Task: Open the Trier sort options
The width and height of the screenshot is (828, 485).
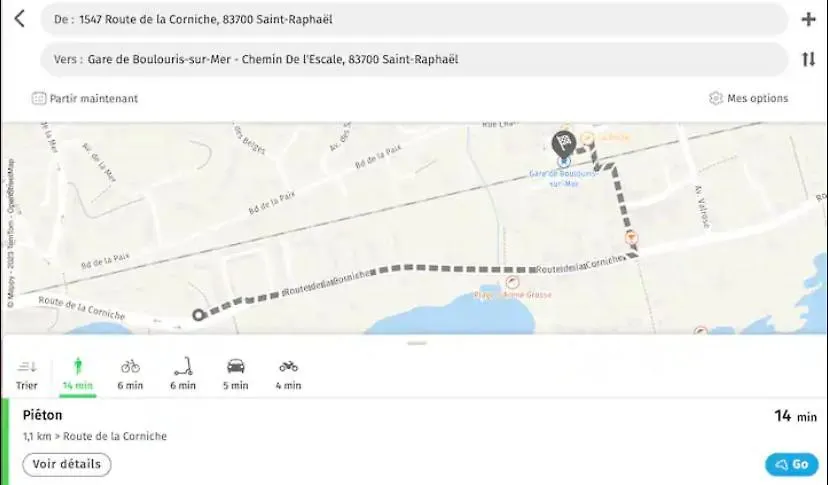Action: (x=26, y=374)
